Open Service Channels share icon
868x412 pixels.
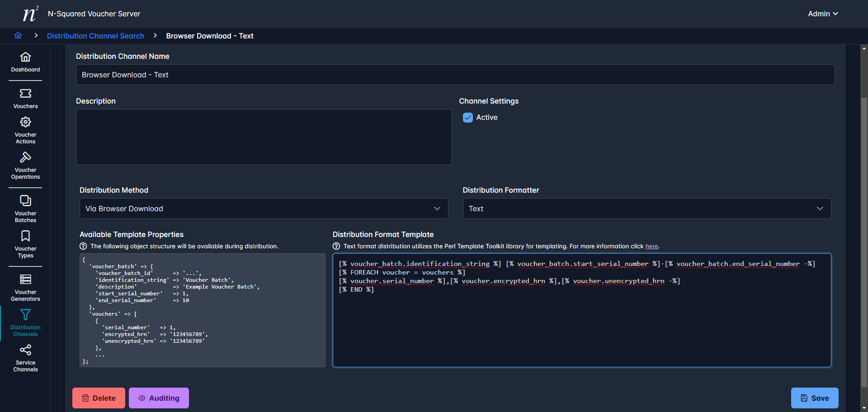click(25, 358)
